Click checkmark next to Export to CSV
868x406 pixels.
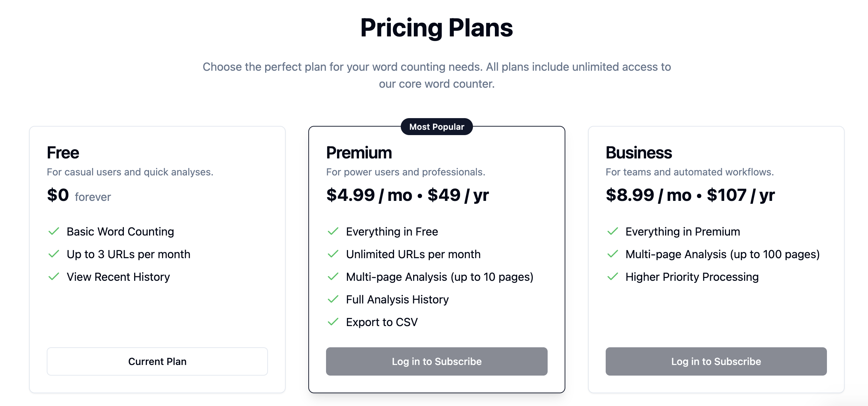[x=333, y=322]
